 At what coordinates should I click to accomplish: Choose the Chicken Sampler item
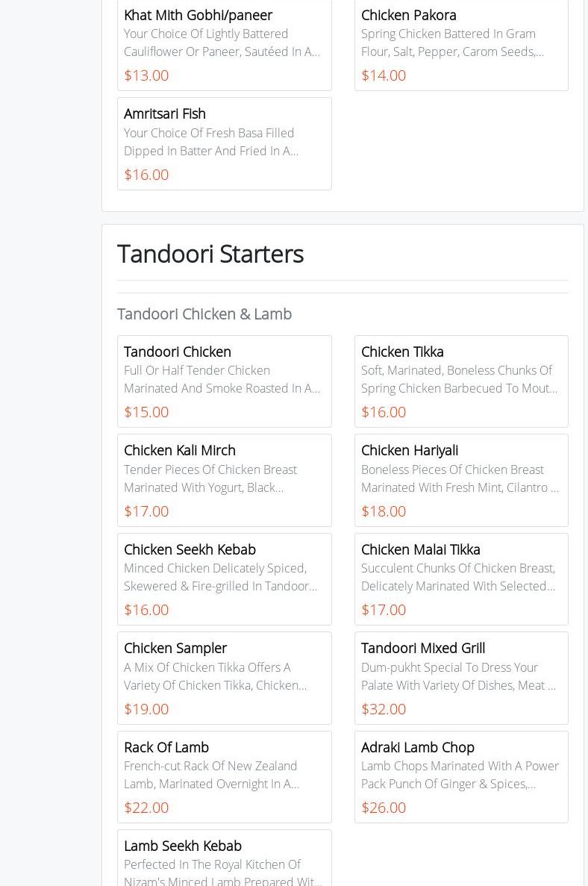(175, 648)
